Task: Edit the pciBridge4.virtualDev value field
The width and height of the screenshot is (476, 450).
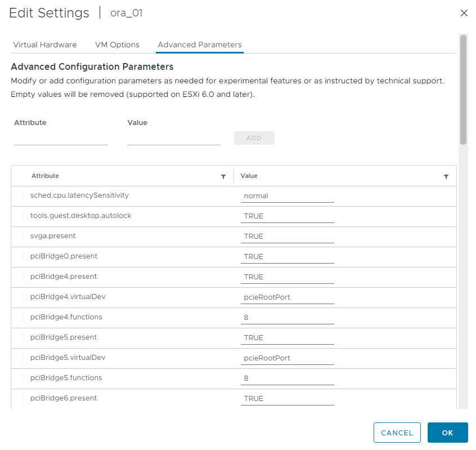Action: point(287,297)
